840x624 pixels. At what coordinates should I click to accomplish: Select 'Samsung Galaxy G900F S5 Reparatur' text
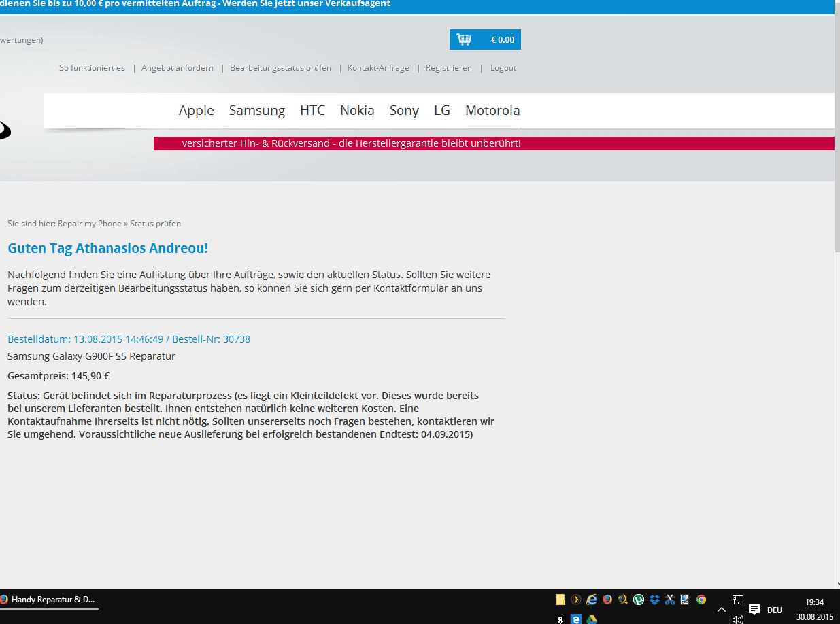pos(91,356)
